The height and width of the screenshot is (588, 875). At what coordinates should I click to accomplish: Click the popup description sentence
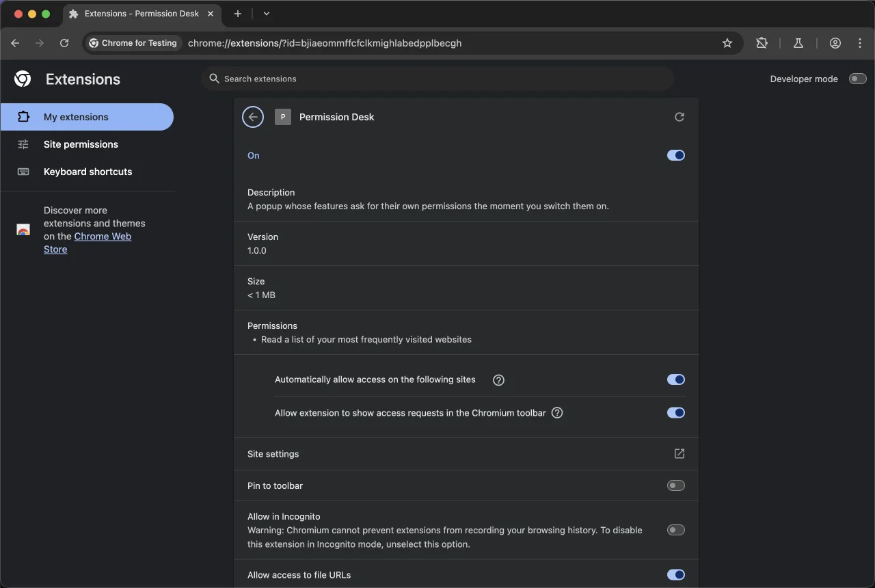(428, 206)
